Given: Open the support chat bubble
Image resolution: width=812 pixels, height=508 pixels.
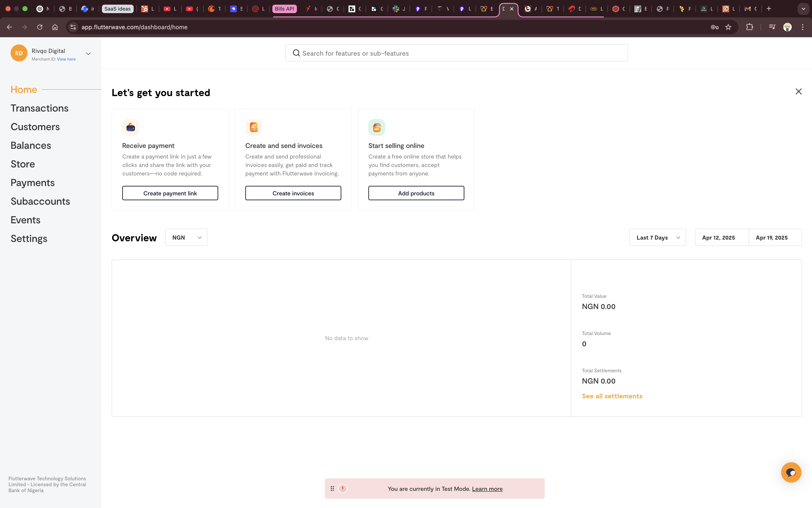Looking at the screenshot, I should [791, 472].
